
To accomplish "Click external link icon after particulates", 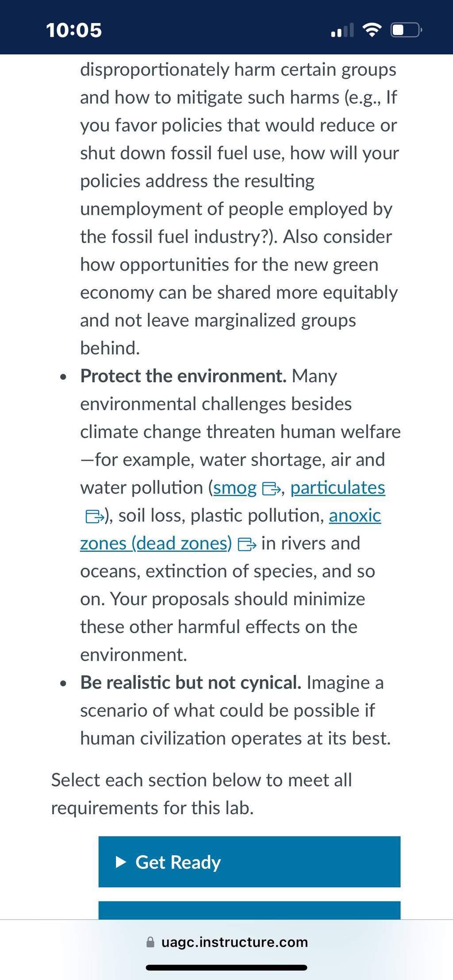I will click(x=95, y=517).
